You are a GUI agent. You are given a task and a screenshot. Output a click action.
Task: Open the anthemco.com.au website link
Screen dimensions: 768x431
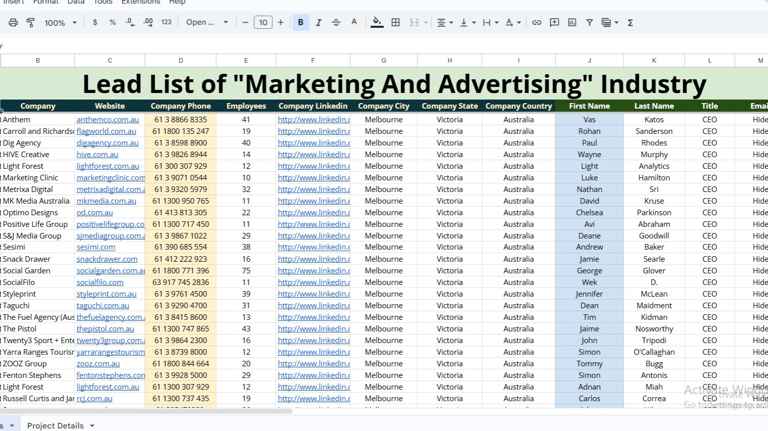click(107, 120)
